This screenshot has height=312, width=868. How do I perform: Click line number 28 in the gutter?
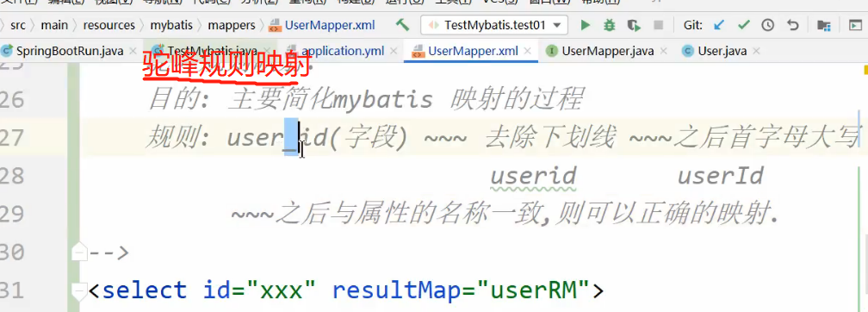pos(12,176)
